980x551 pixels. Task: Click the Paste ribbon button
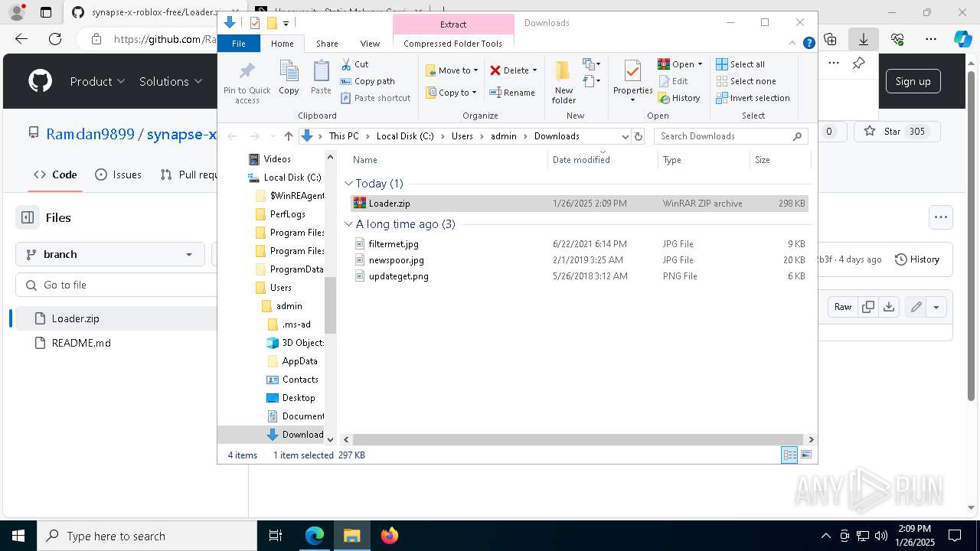321,78
